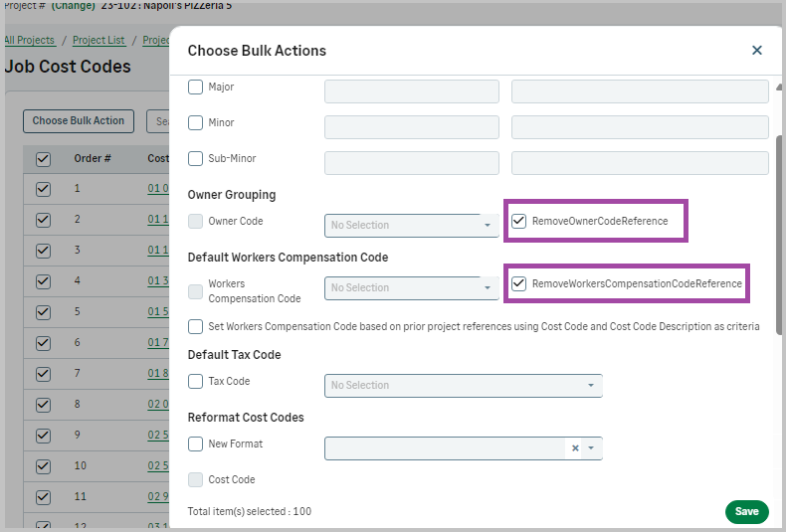Open cost code link in Order 8 row
786x532 pixels.
pos(158,405)
